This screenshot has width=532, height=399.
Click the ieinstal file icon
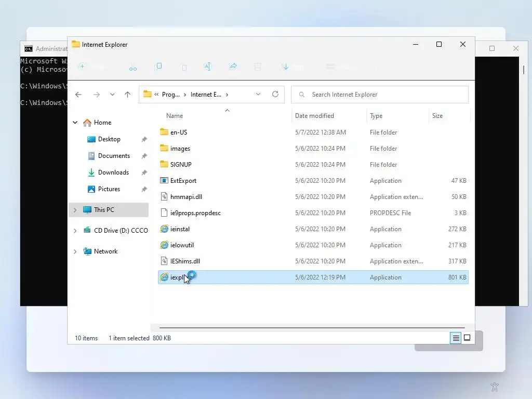click(164, 229)
